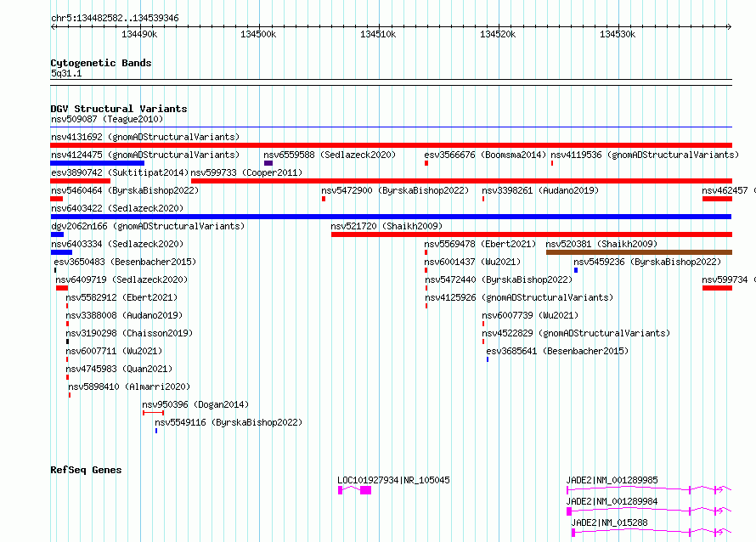Click the brown nsv520381 bar
This screenshot has height=542, width=756.
(x=640, y=252)
